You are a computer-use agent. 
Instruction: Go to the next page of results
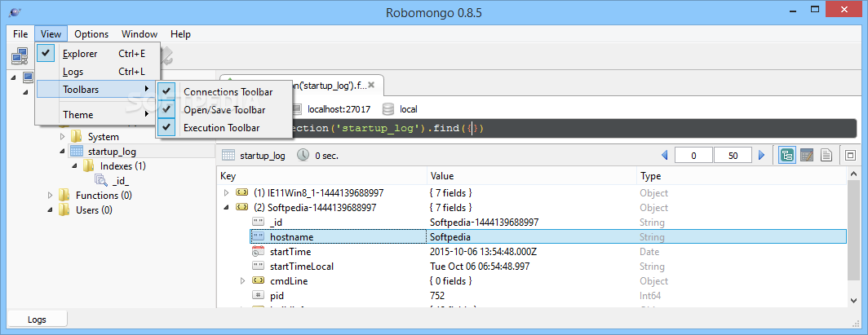point(762,156)
